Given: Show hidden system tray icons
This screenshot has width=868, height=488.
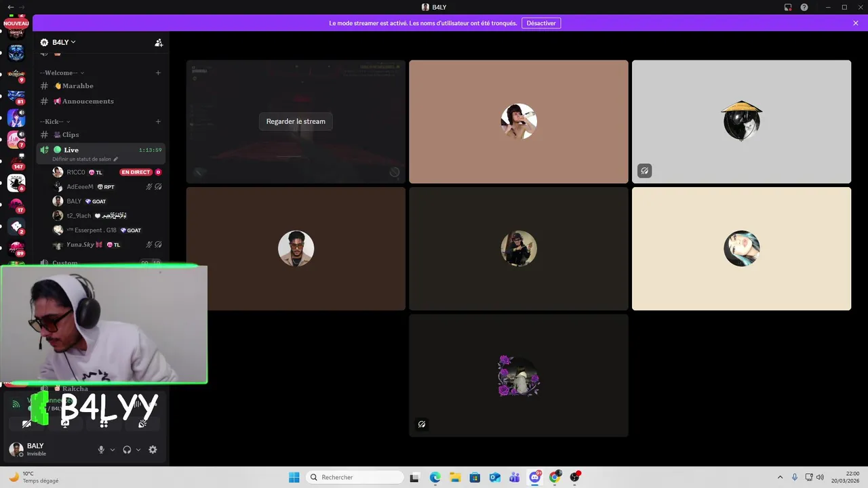Looking at the screenshot, I should pyautogui.click(x=780, y=477).
